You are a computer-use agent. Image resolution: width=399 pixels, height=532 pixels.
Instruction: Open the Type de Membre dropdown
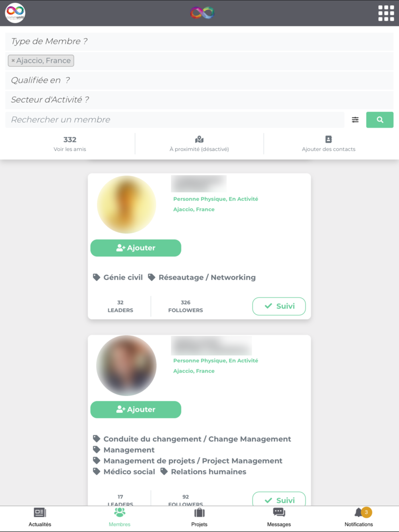[199, 41]
